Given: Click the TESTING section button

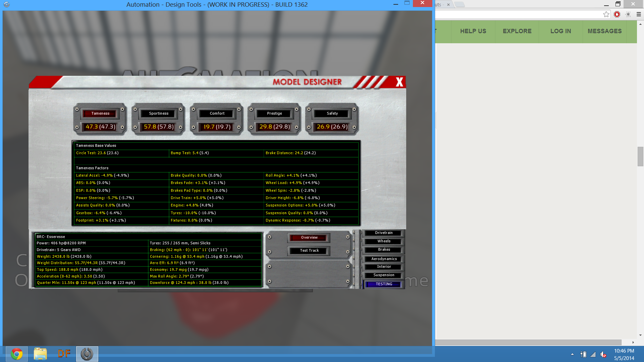Looking at the screenshot, I should 383,284.
